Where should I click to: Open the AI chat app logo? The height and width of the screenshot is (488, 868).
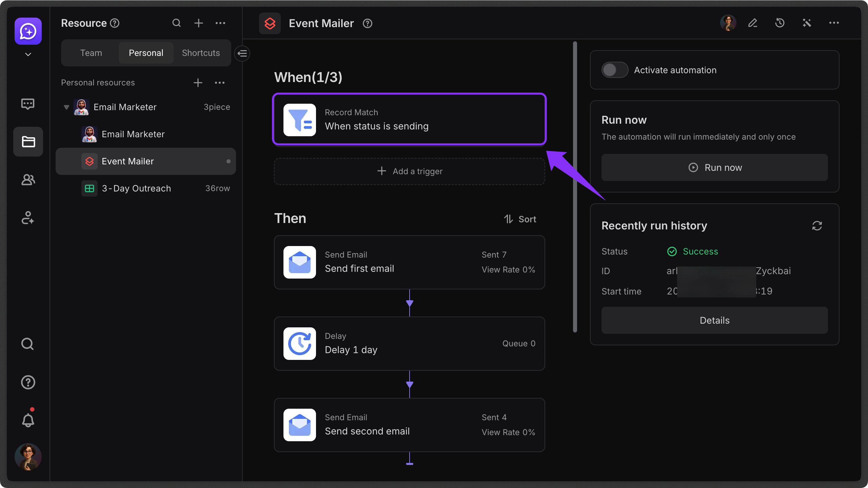coord(28,31)
